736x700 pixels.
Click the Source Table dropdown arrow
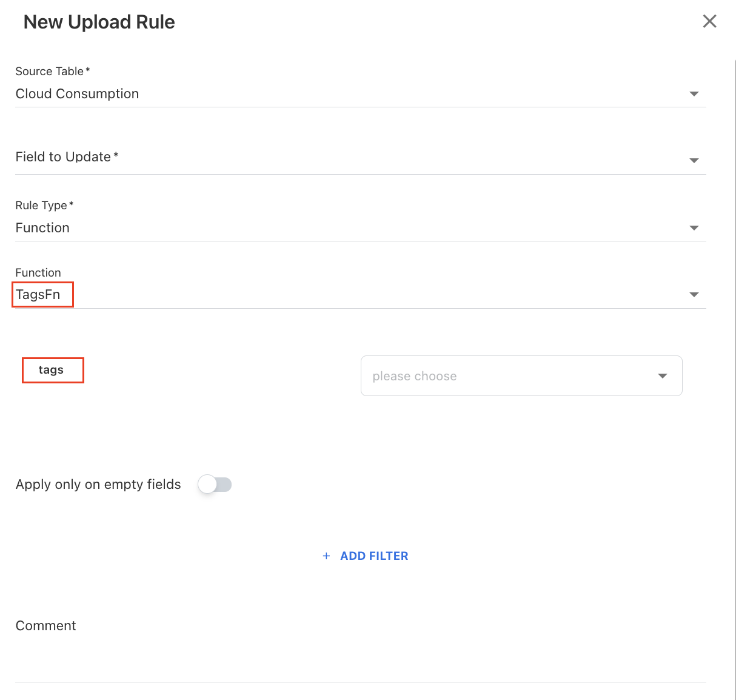click(x=694, y=94)
